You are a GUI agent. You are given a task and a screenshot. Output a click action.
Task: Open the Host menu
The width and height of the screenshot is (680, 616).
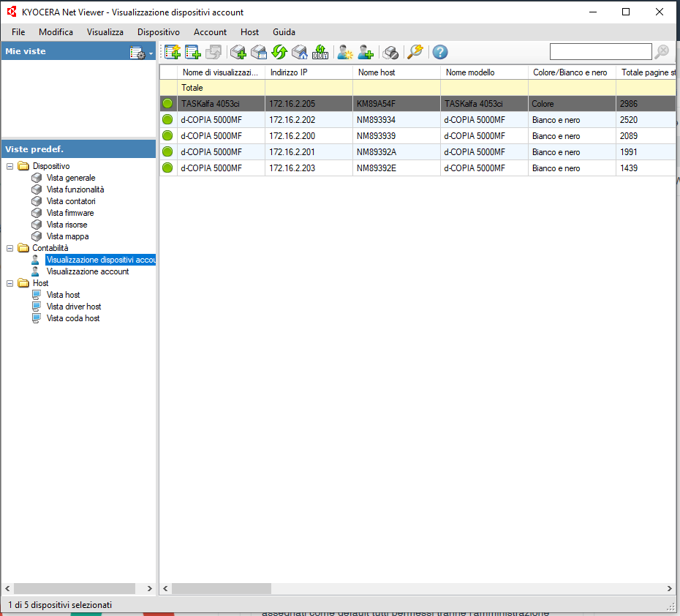249,32
